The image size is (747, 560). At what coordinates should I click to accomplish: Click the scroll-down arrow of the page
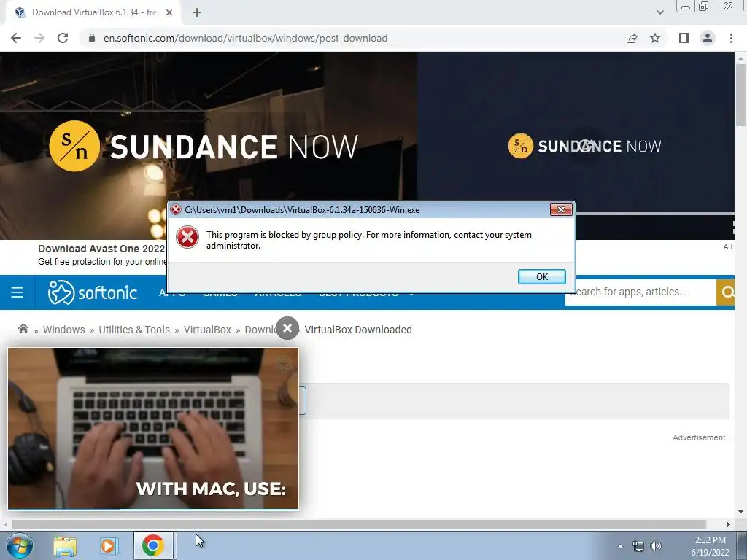tap(740, 512)
